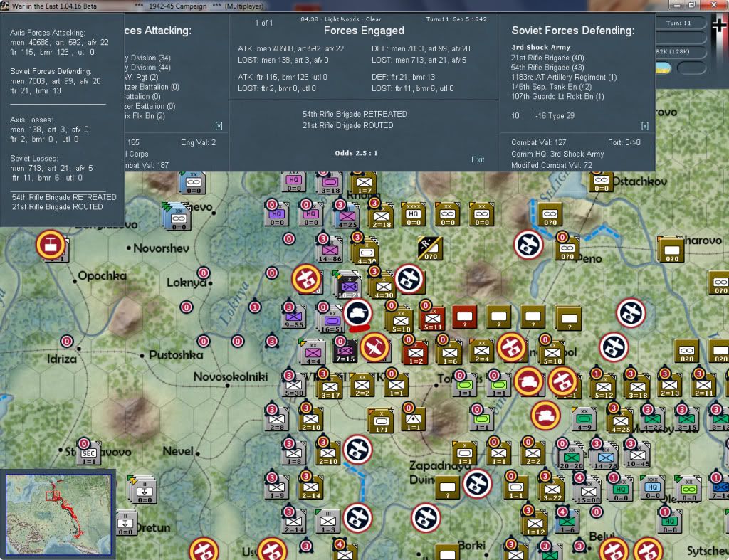Screen dimensions: 729x560
Task: Click '107th Guards Lt Rckt Bn (1)' entry
Action: pos(557,97)
